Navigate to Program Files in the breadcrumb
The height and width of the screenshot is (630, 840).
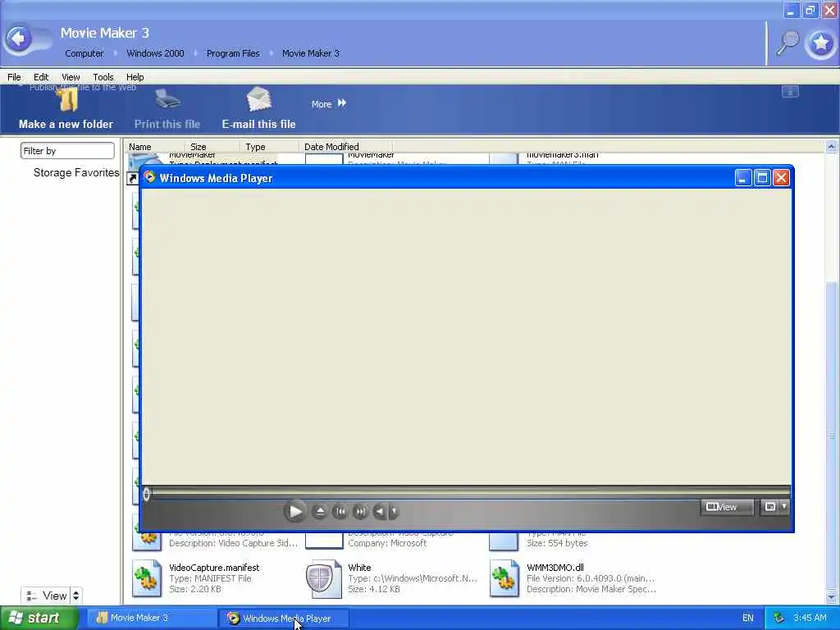coord(233,53)
